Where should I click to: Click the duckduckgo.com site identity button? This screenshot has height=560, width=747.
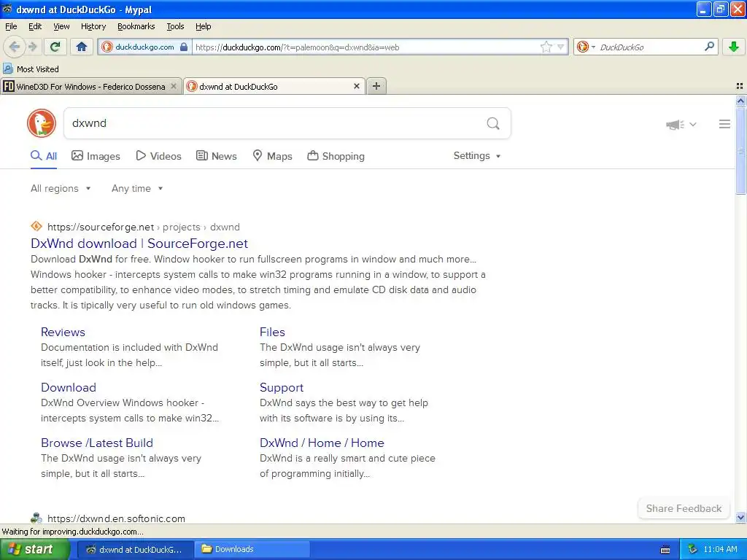tap(144, 47)
